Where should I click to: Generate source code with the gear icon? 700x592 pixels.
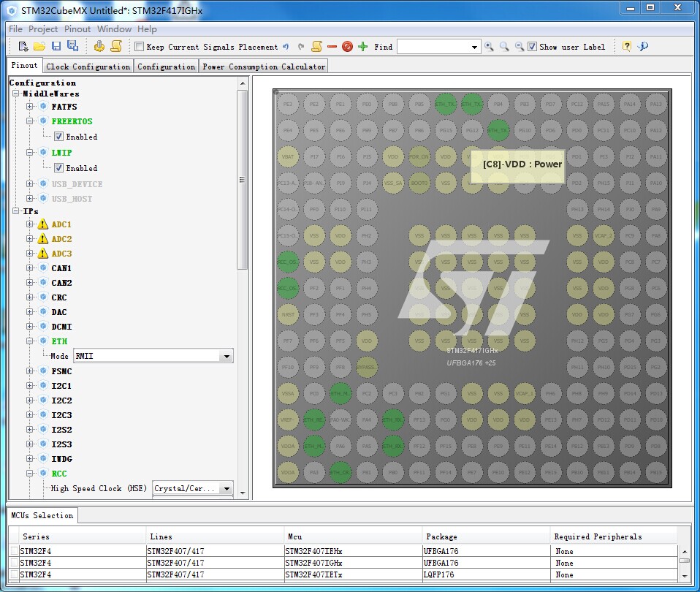[99, 46]
